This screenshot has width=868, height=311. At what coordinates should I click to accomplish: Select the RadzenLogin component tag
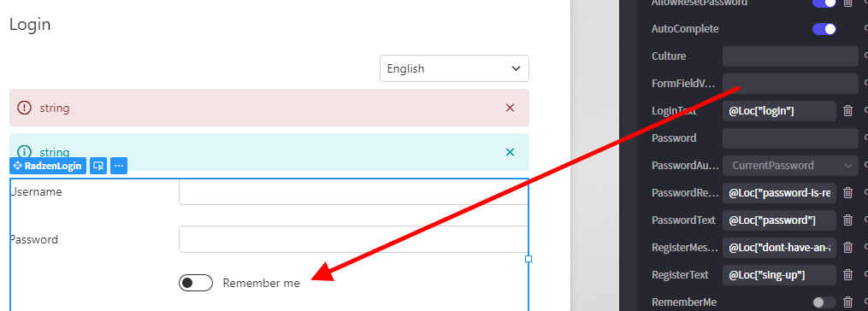click(48, 166)
